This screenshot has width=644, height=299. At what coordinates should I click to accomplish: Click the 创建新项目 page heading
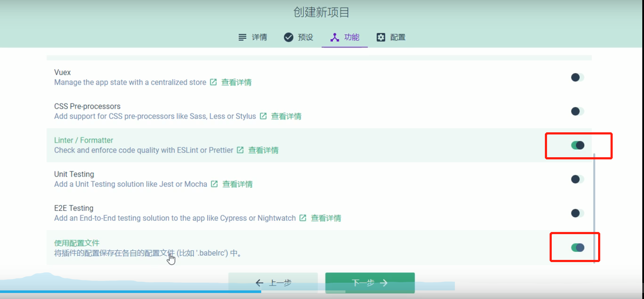click(322, 12)
